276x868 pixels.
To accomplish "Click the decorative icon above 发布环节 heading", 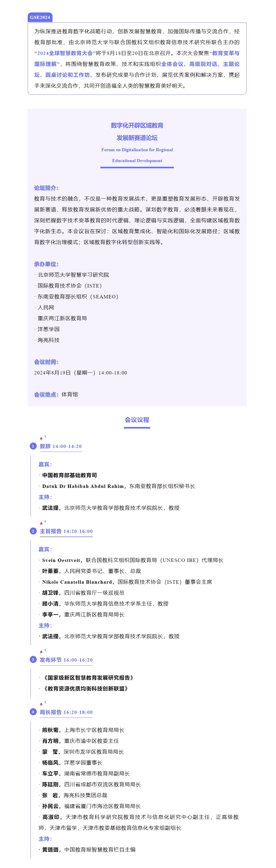I will [x=43, y=652].
